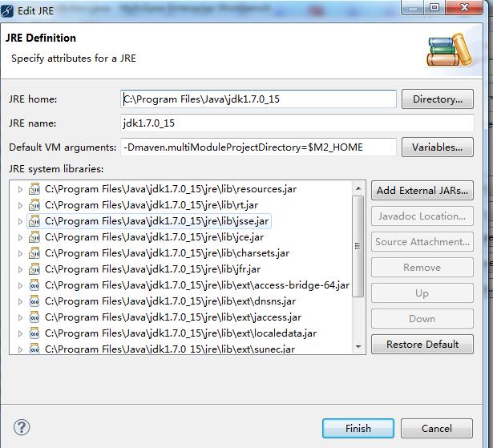This screenshot has width=493, height=448.
Task: Select the jfr.jar library entry
Action: 152,269
